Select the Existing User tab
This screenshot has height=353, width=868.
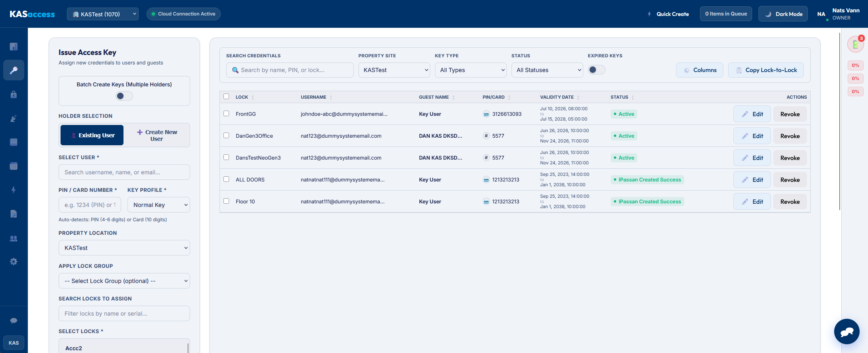click(92, 135)
